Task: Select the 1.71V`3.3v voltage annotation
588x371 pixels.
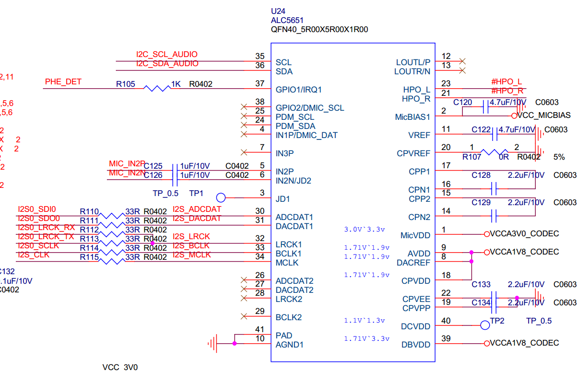Action: pos(367,339)
